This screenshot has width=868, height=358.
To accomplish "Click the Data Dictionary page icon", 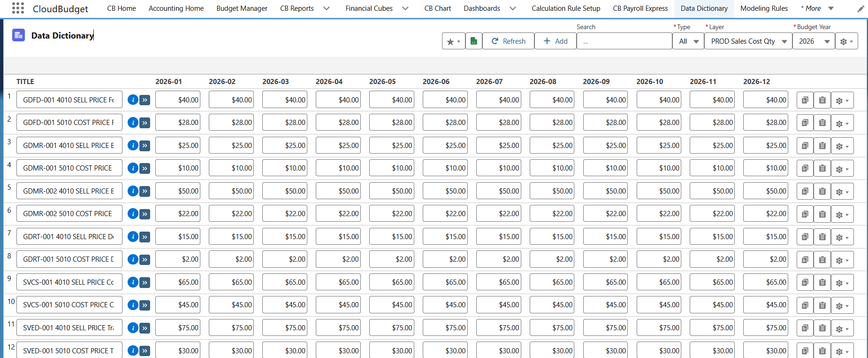I will [x=18, y=35].
